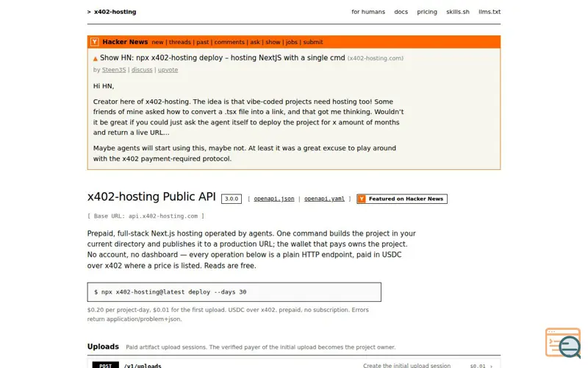Click the Base URL api.x402-hosting.com text
Viewport: 588px width, 368px height.
coord(146,216)
